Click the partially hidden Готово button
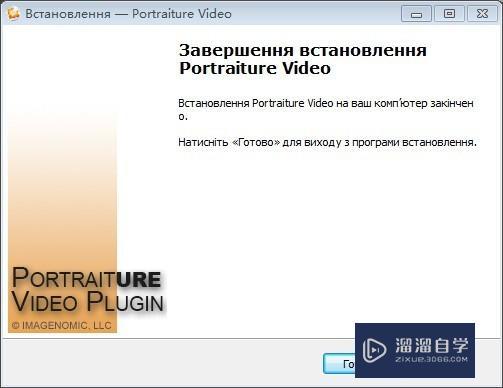The height and width of the screenshot is (388, 503). tap(339, 364)
